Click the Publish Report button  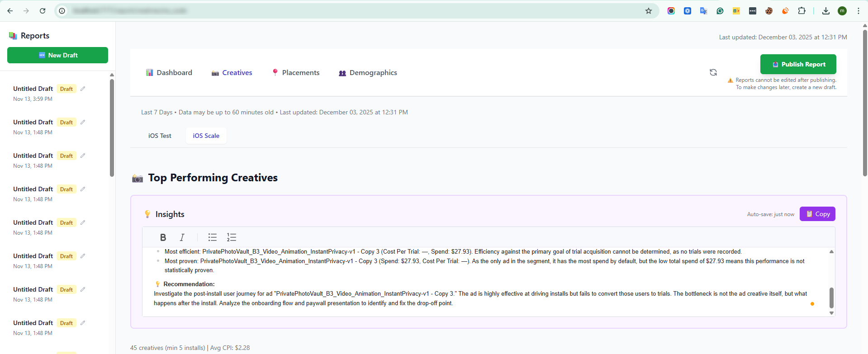pyautogui.click(x=798, y=64)
